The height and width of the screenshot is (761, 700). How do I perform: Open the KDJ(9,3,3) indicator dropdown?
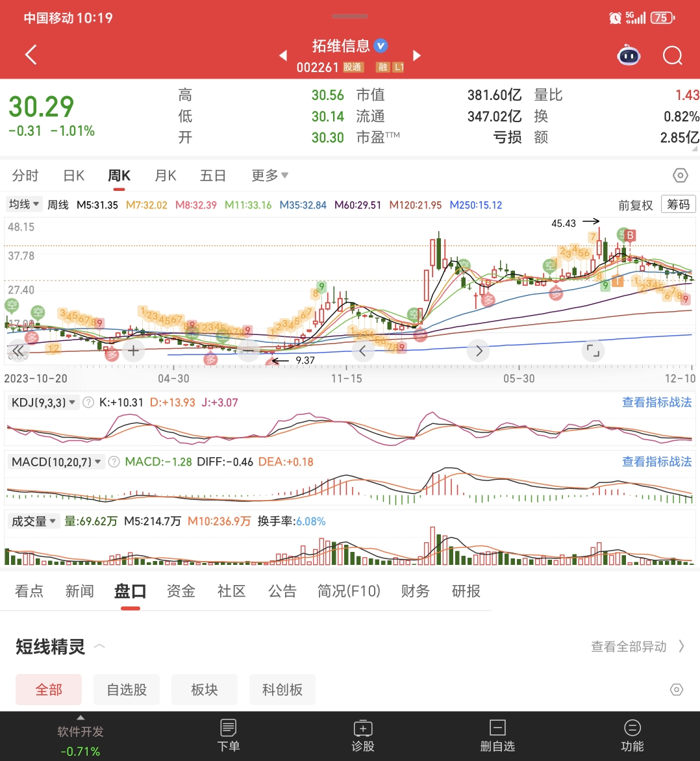pos(44,403)
